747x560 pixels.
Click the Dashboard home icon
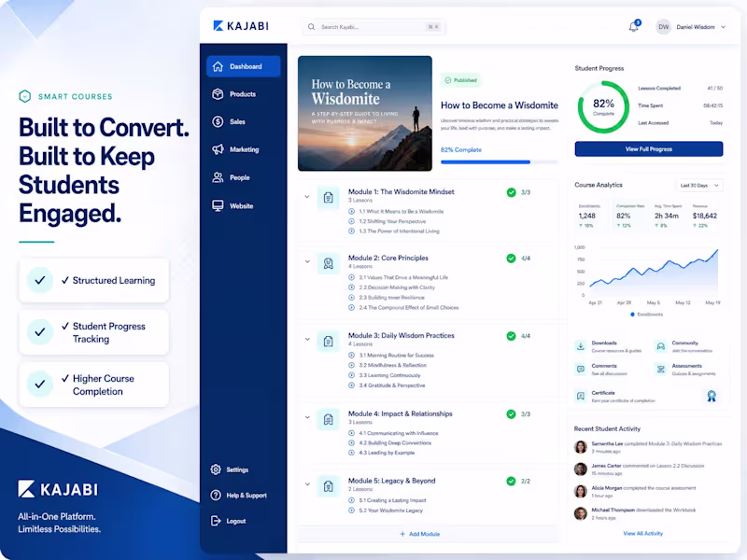pos(218,66)
